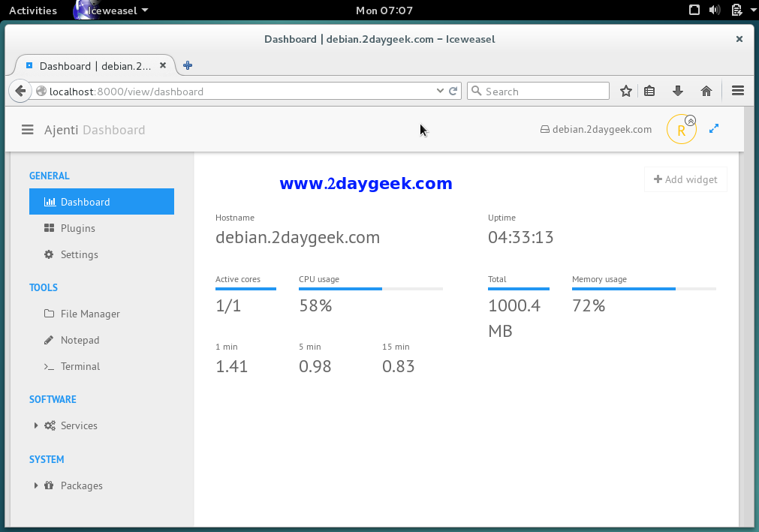Click the uptime value 04:33:13

click(521, 237)
